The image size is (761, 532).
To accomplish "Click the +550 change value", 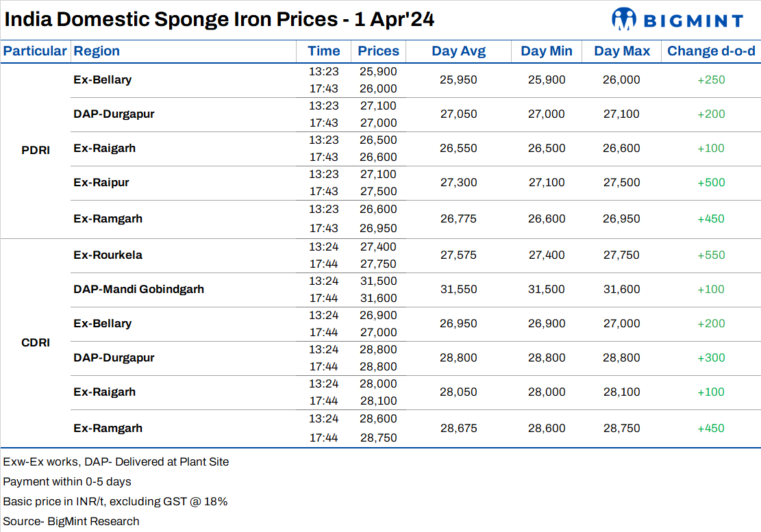I will (711, 255).
